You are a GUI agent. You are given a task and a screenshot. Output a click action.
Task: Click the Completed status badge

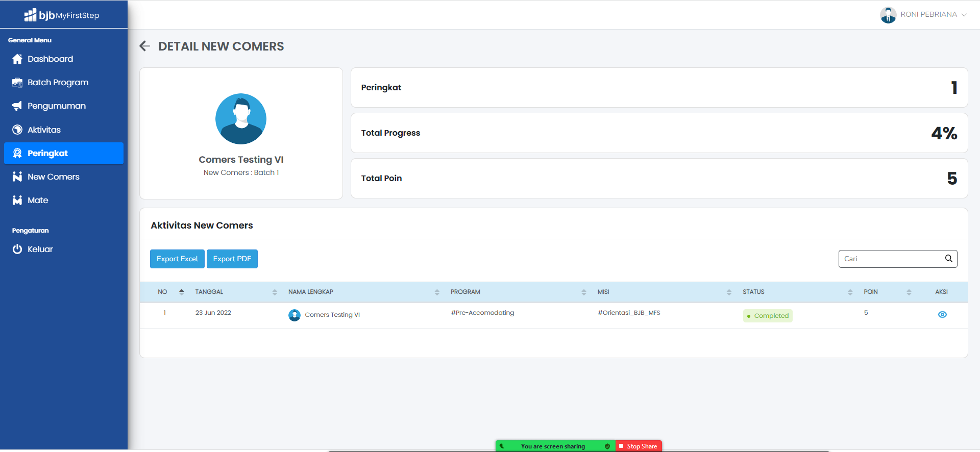(x=768, y=316)
